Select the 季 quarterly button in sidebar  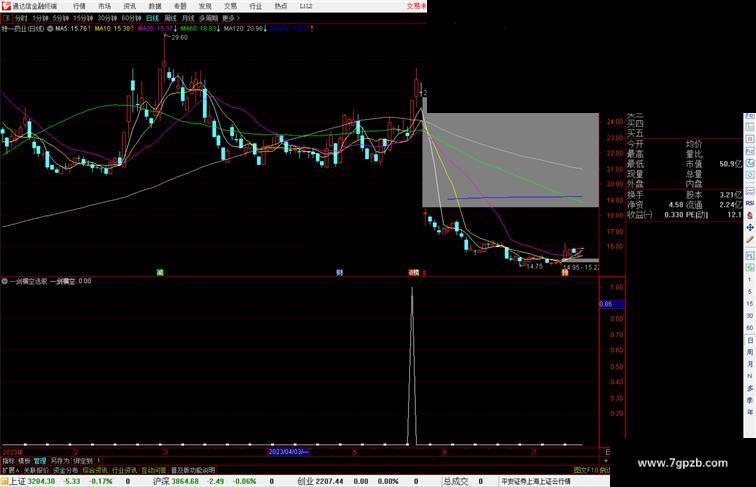click(x=750, y=400)
